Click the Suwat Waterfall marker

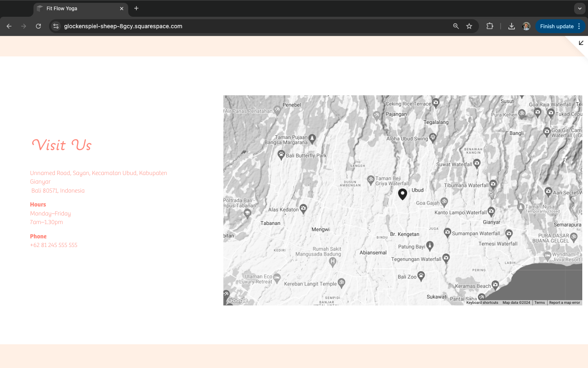[477, 164]
